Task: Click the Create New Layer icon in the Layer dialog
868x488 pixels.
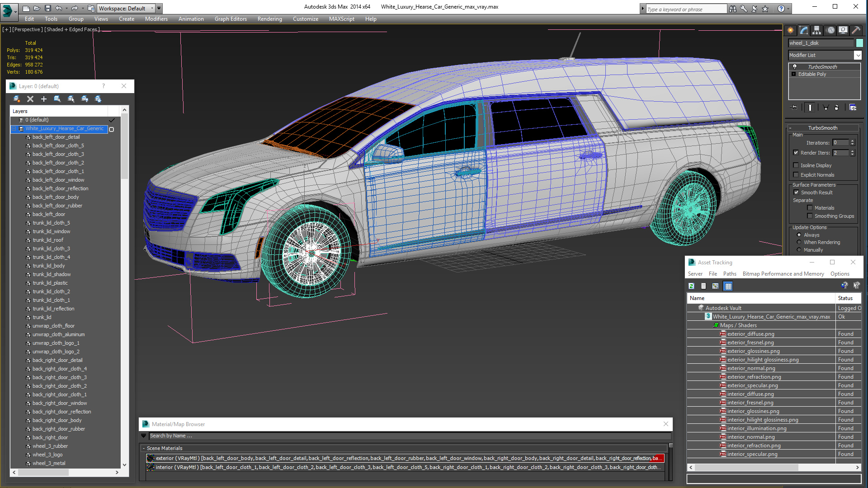Action: (17, 99)
